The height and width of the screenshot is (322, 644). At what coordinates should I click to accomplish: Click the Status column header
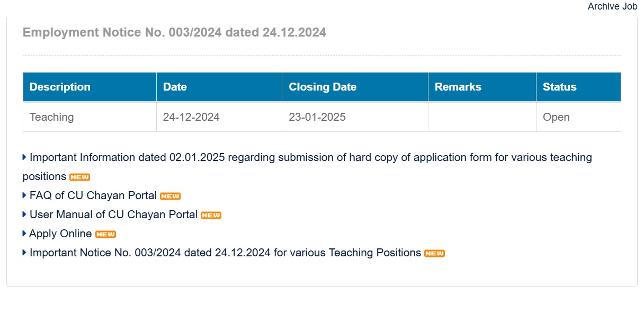(559, 87)
